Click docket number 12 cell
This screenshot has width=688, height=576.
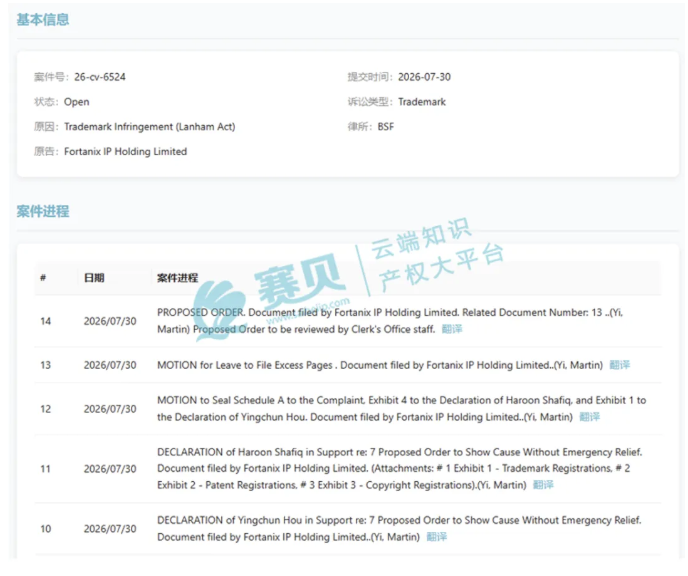[46, 409]
